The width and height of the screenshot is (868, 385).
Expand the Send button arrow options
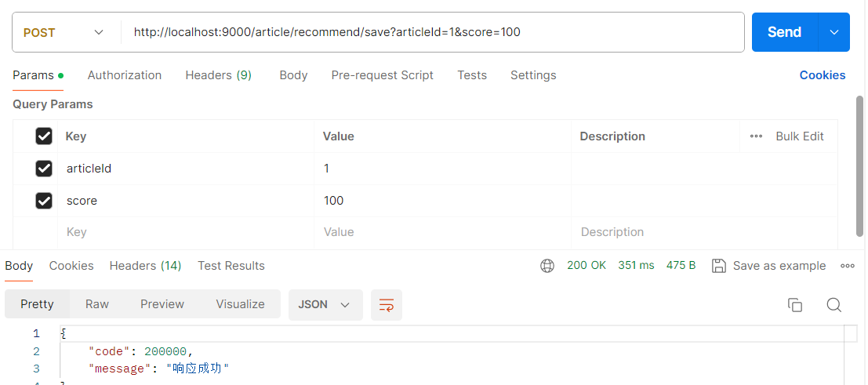tap(834, 32)
